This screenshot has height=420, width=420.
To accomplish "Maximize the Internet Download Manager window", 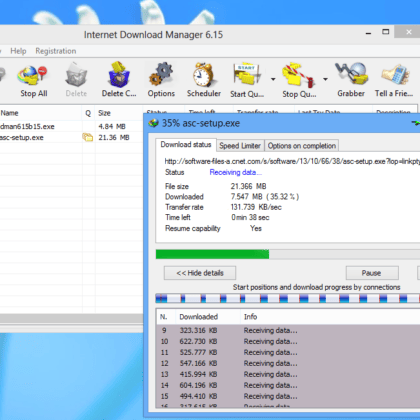I will 386,32.
